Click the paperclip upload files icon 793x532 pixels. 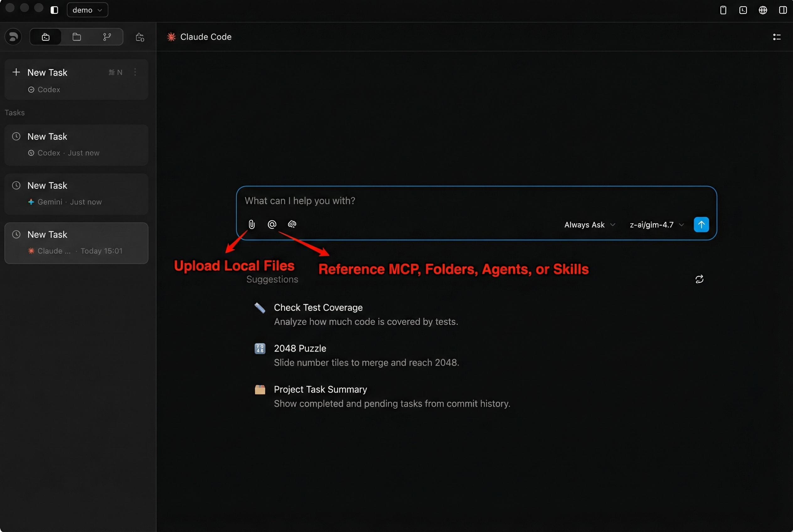(252, 224)
